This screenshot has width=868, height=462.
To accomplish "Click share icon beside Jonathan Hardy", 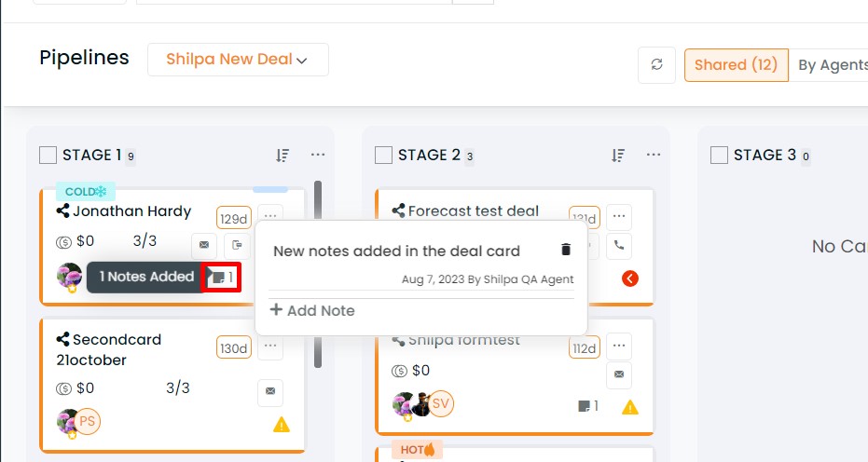I will tap(63, 211).
